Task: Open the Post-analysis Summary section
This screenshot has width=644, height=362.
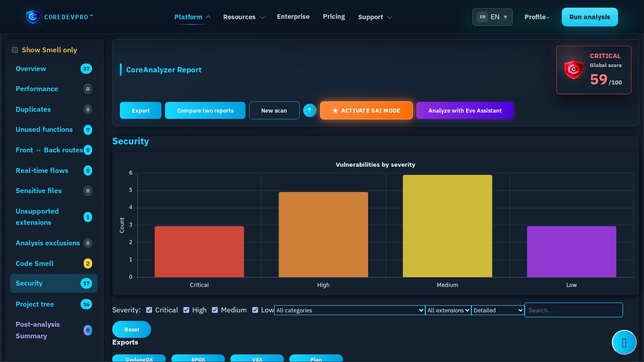Action: click(x=54, y=330)
